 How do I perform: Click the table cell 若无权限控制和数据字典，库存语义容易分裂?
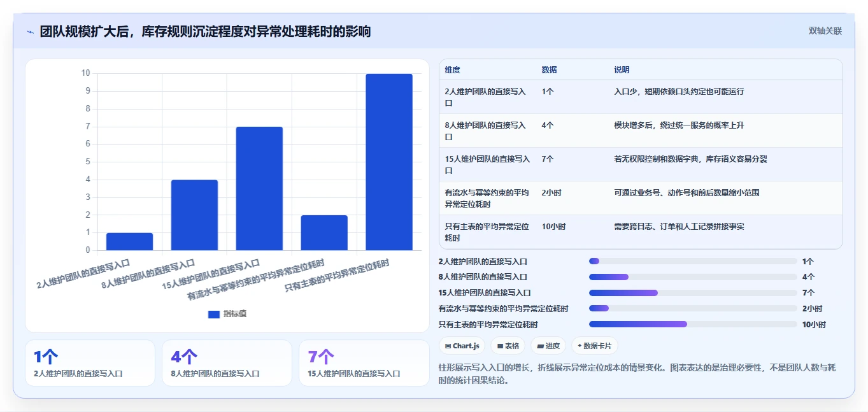pyautogui.click(x=690, y=159)
